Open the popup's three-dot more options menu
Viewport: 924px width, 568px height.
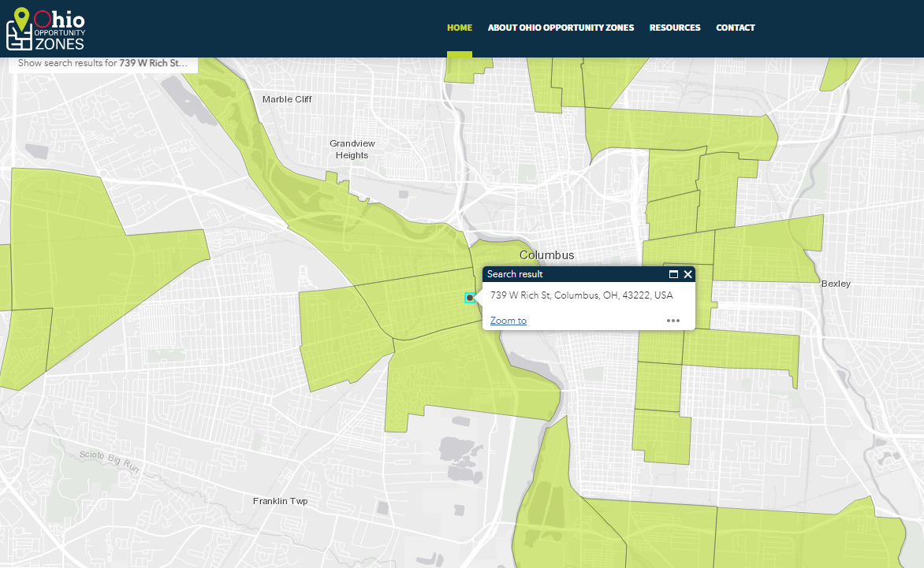[673, 321]
